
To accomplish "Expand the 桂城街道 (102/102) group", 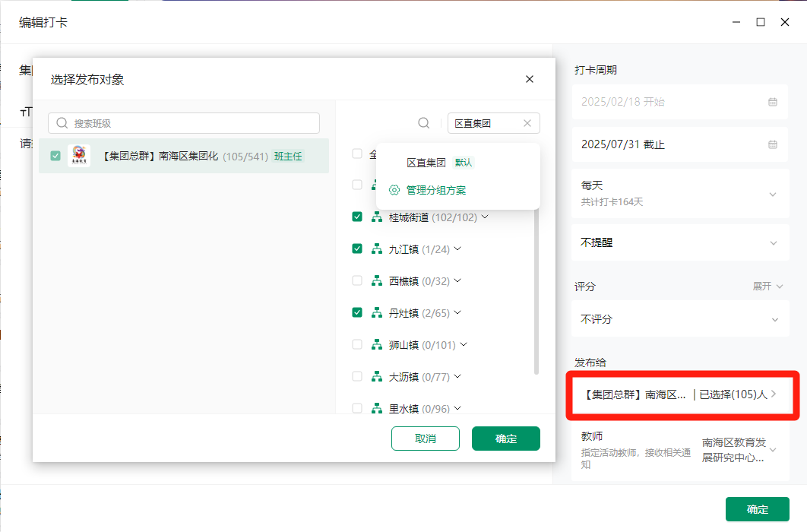I will (x=485, y=217).
